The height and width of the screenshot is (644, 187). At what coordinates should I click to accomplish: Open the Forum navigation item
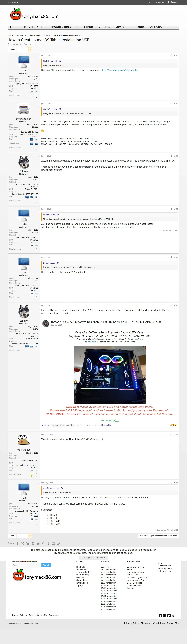click(x=89, y=27)
